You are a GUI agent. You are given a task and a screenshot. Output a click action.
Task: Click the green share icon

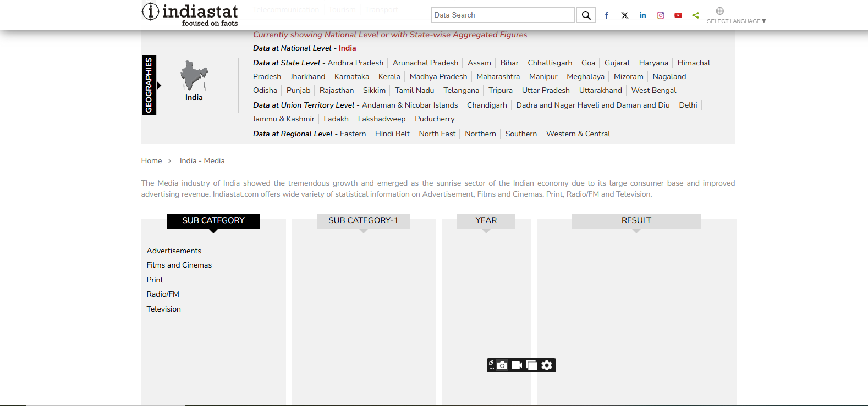point(695,15)
